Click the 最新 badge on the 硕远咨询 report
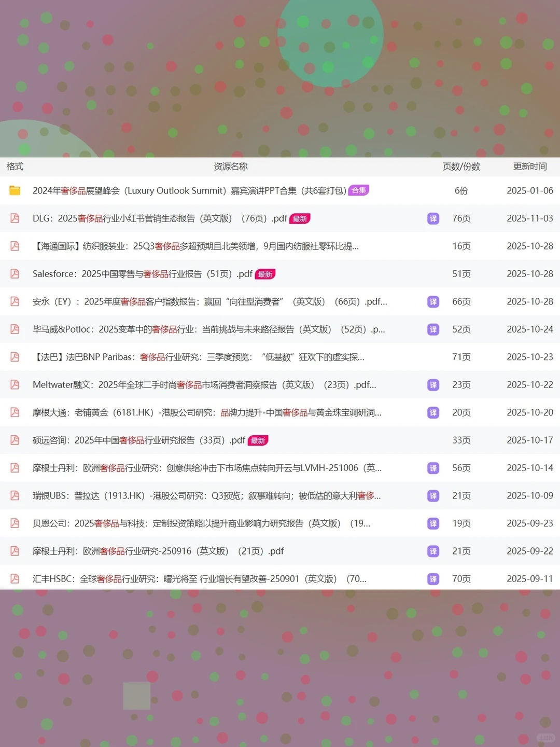Image resolution: width=560 pixels, height=747 pixels. pyautogui.click(x=258, y=440)
